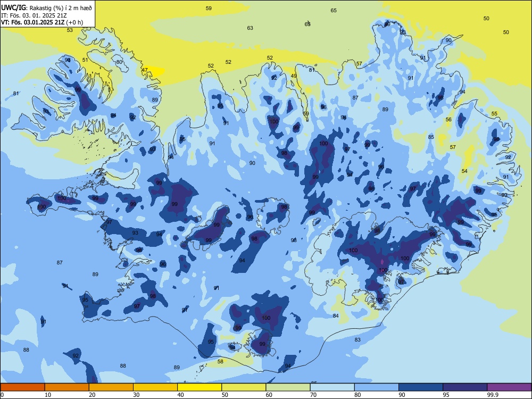Click the map value '51' in the Westfjords
This screenshot has height=399, width=532.
85,60
